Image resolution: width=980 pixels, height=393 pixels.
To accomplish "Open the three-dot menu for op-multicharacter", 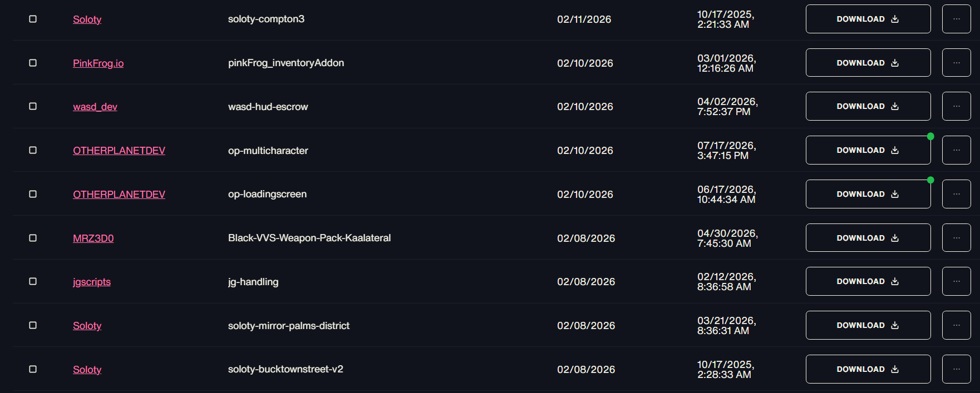I will pyautogui.click(x=956, y=150).
